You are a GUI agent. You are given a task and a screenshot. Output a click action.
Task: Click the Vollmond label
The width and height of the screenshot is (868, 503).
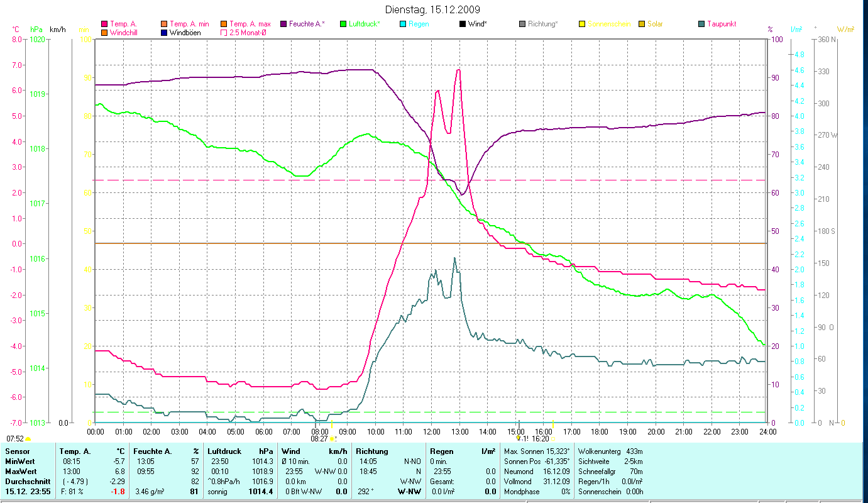click(519, 481)
